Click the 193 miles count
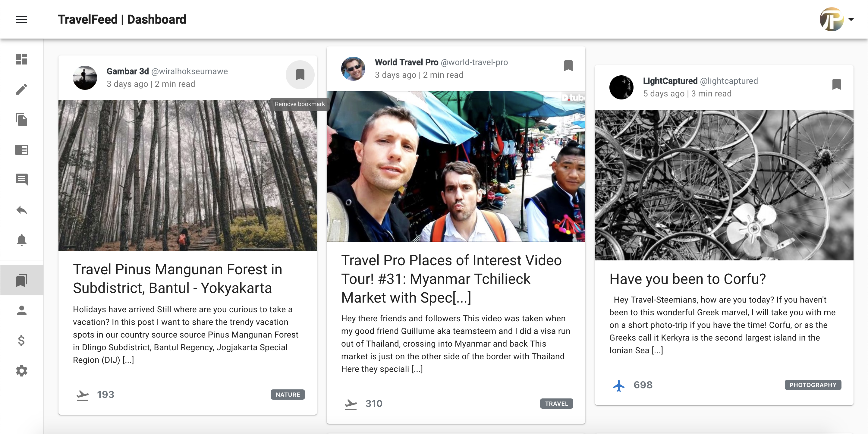The height and width of the screenshot is (434, 868). click(x=105, y=395)
